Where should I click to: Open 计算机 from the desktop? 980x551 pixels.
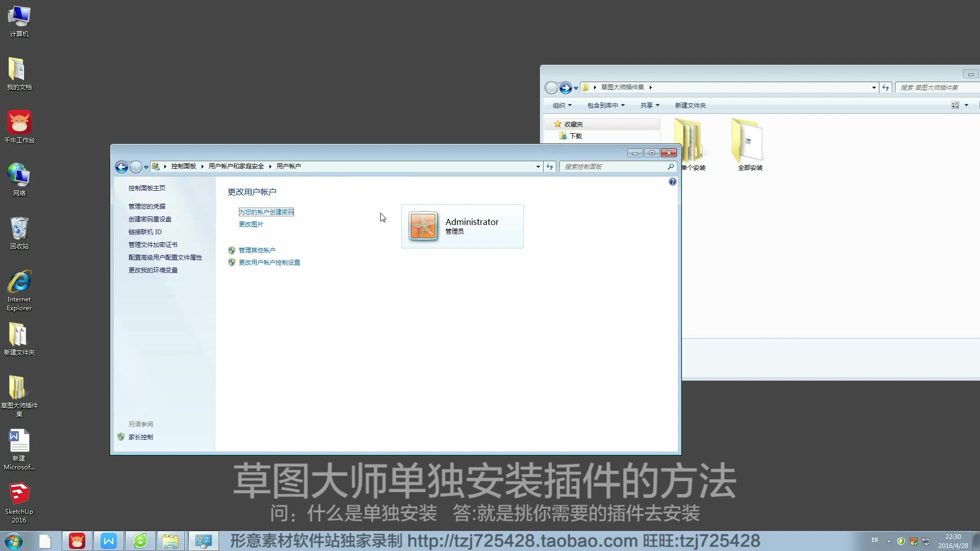coord(18,18)
